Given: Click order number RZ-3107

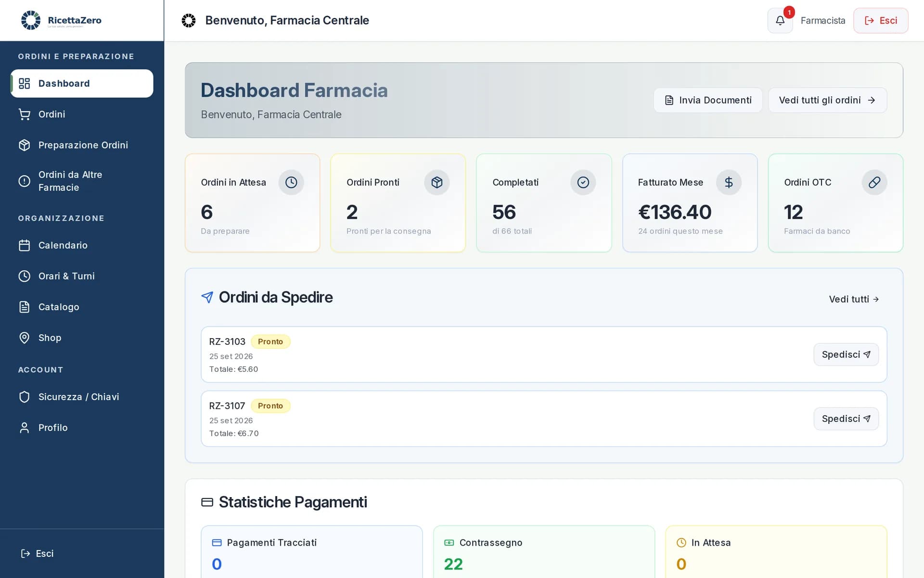Looking at the screenshot, I should pos(227,406).
